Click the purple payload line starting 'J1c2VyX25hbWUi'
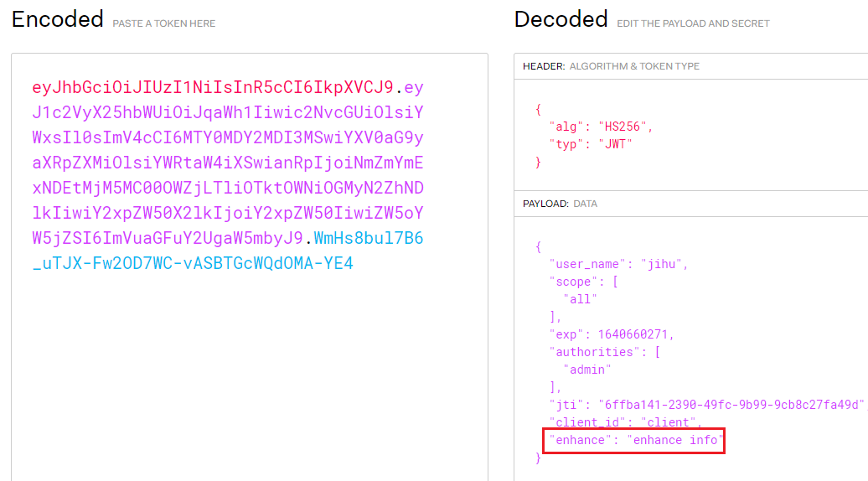 (228, 112)
